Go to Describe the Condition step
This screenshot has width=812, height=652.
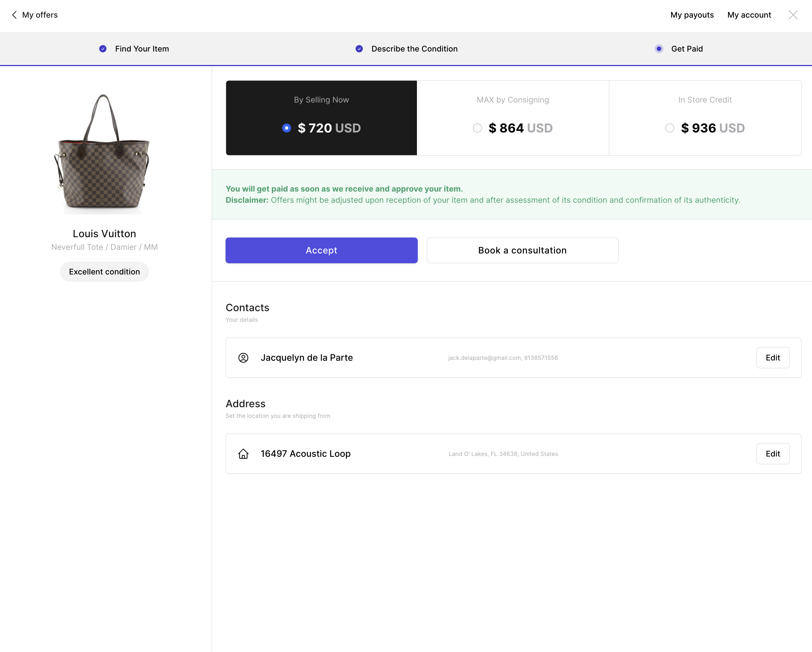click(x=414, y=49)
